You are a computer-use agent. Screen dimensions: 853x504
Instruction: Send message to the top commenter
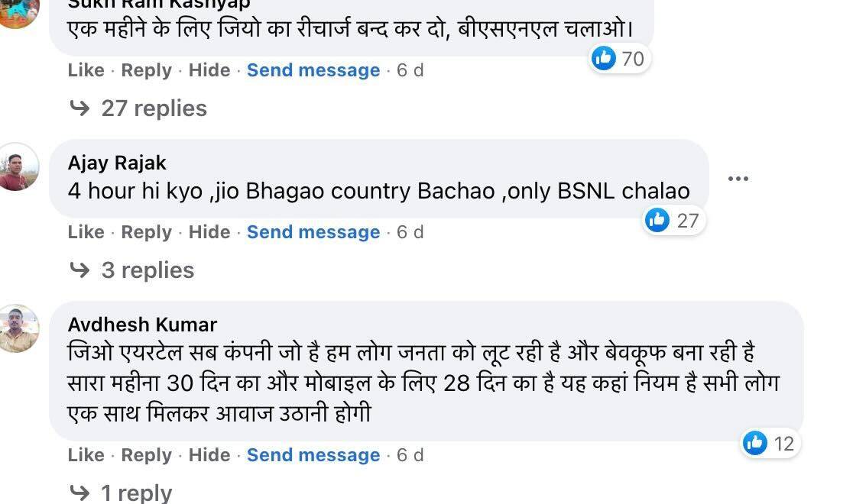313,70
